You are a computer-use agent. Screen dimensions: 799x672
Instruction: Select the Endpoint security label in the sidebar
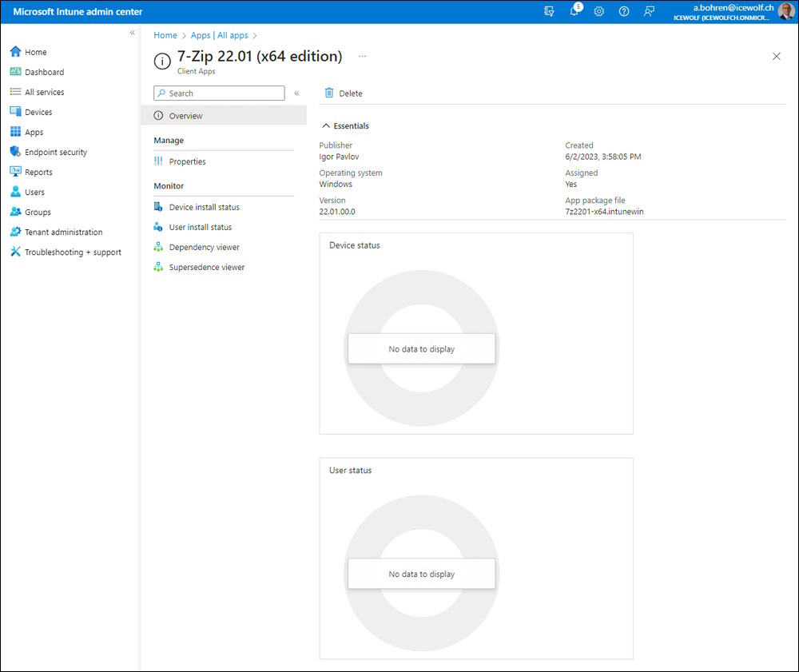[x=56, y=152]
